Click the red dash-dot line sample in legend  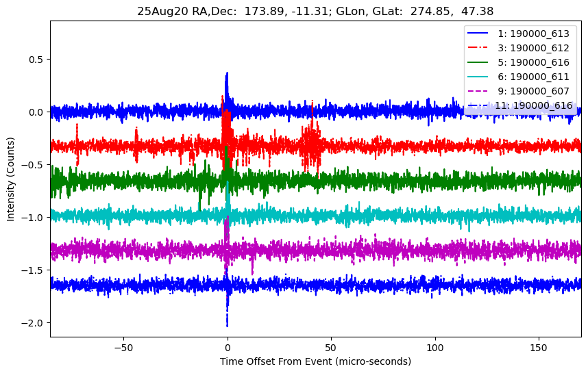(480, 48)
